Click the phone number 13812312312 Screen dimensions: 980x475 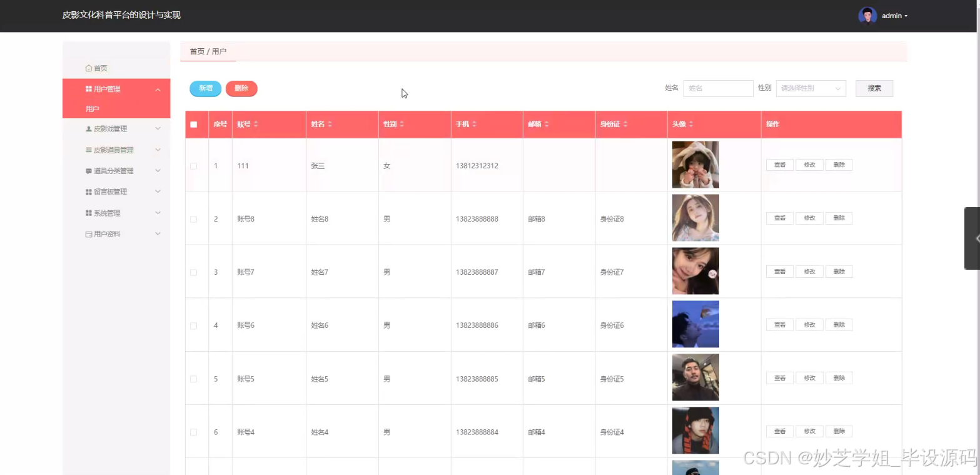[x=477, y=166]
